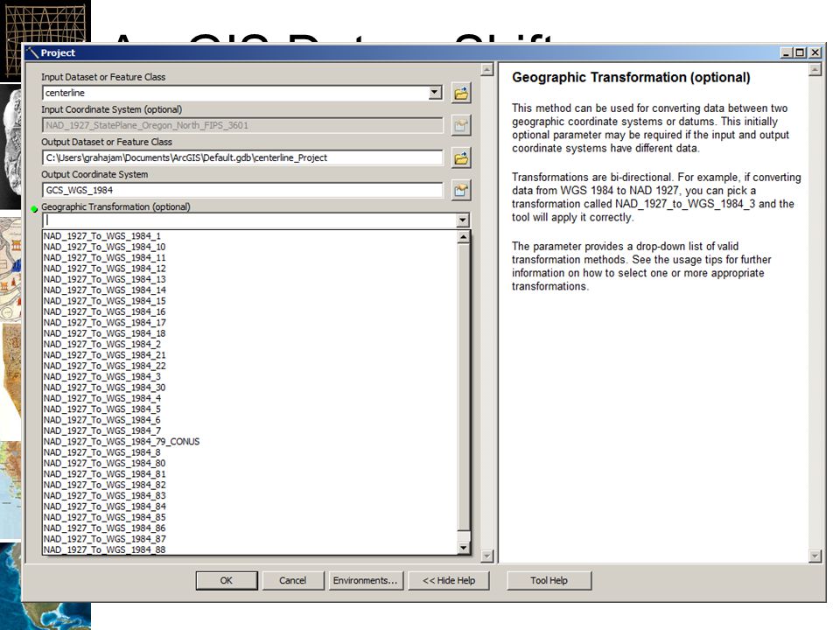Select NAD_1927_To_WGS_1984_80
The width and height of the screenshot is (840, 630).
tap(250, 464)
